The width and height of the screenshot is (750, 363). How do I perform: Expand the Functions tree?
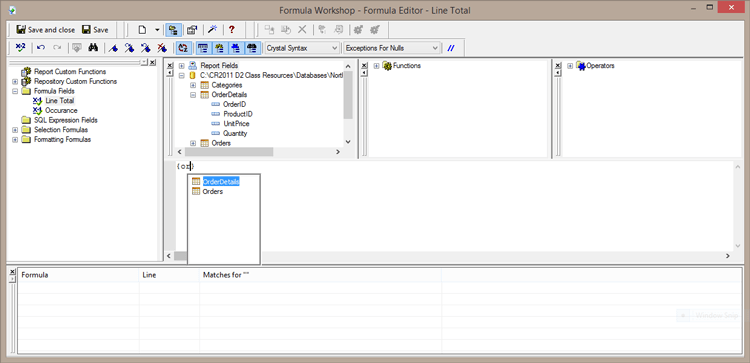[x=376, y=66]
